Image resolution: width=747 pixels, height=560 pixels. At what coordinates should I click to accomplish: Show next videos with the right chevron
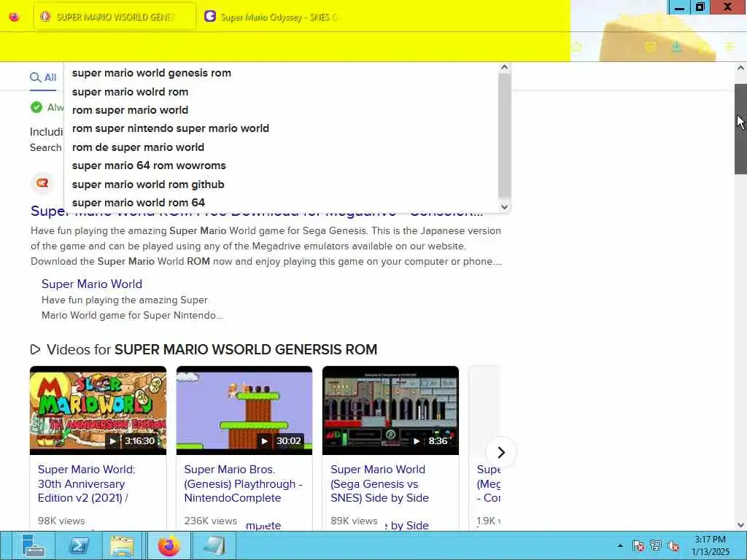(500, 452)
